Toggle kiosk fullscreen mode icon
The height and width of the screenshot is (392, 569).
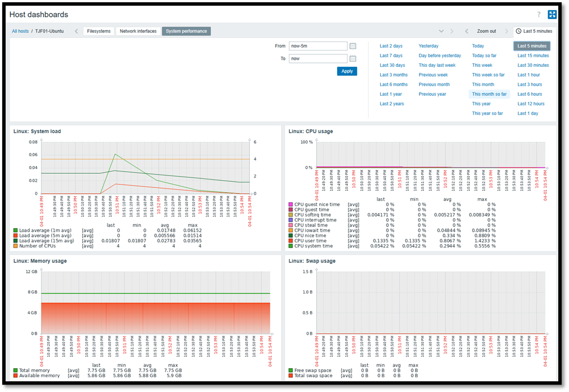(553, 15)
